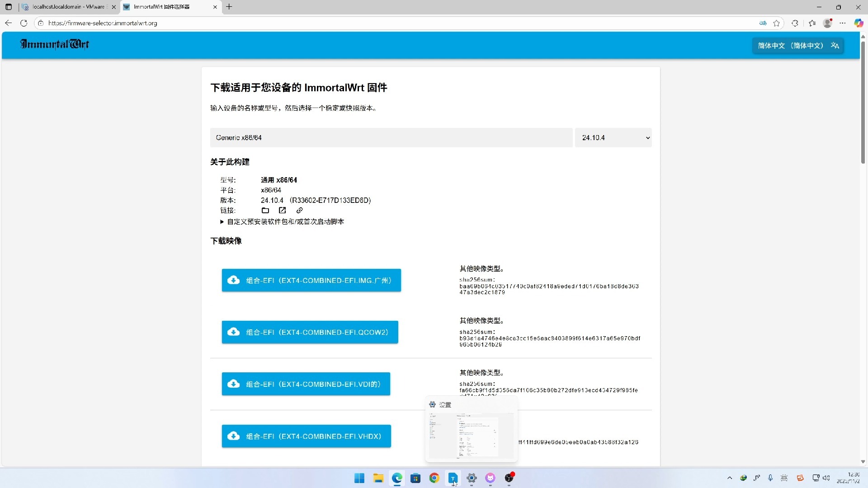Click the browser refresh icon
The width and height of the screenshot is (868, 488).
[24, 23]
